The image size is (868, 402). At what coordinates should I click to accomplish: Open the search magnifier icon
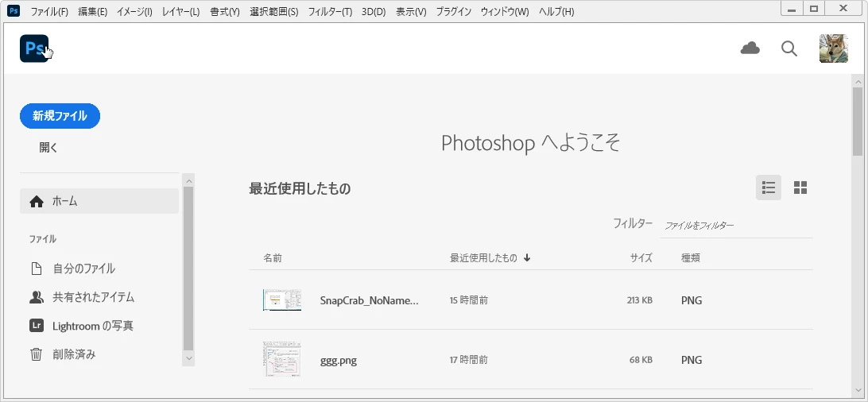click(789, 48)
